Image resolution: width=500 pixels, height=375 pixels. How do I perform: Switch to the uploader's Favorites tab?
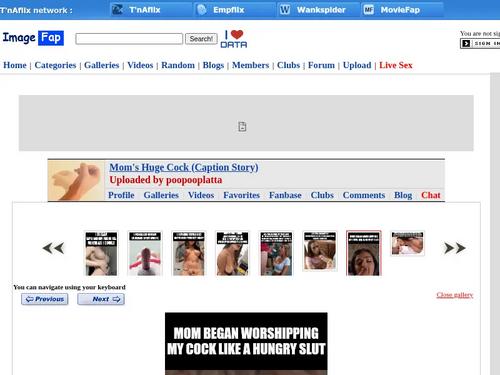pyautogui.click(x=241, y=195)
